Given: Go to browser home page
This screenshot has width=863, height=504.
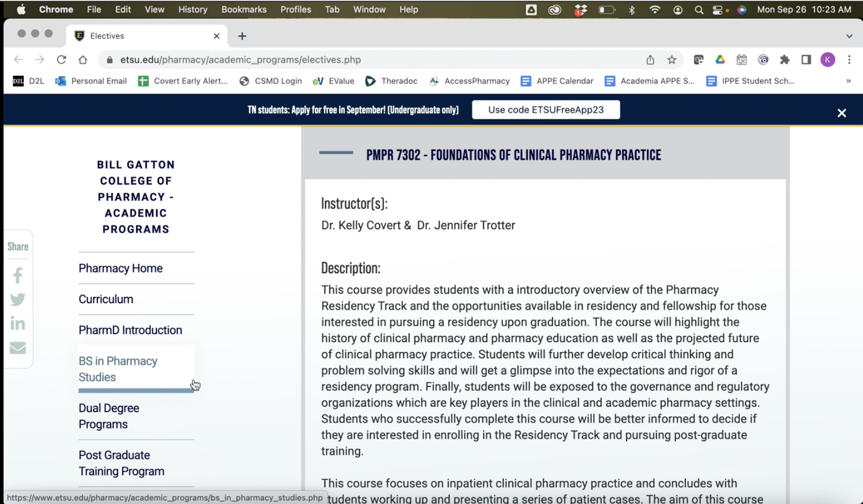Looking at the screenshot, I should pos(83,60).
